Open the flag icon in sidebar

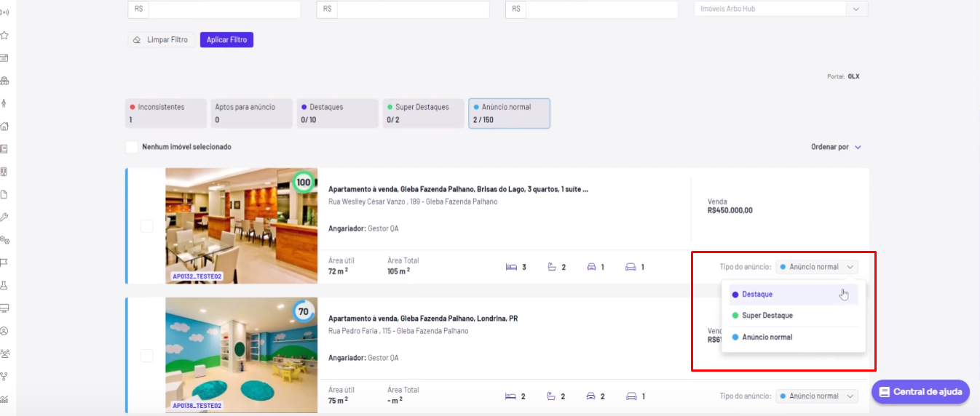[x=4, y=263]
